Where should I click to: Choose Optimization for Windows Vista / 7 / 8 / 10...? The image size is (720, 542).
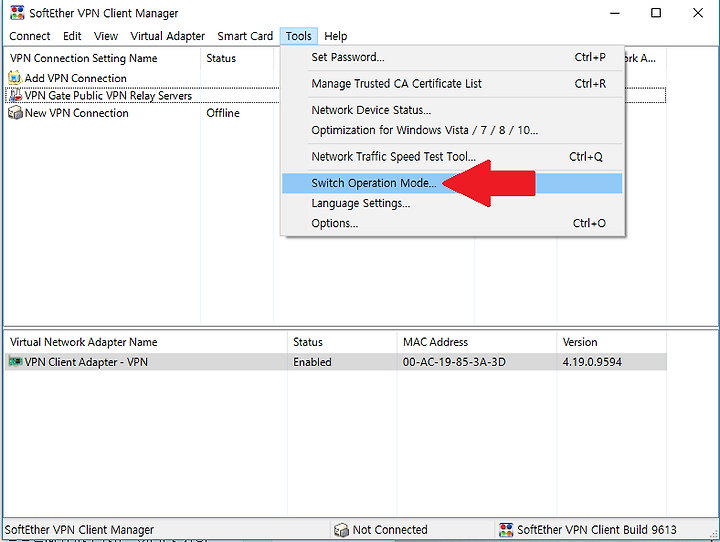click(452, 130)
